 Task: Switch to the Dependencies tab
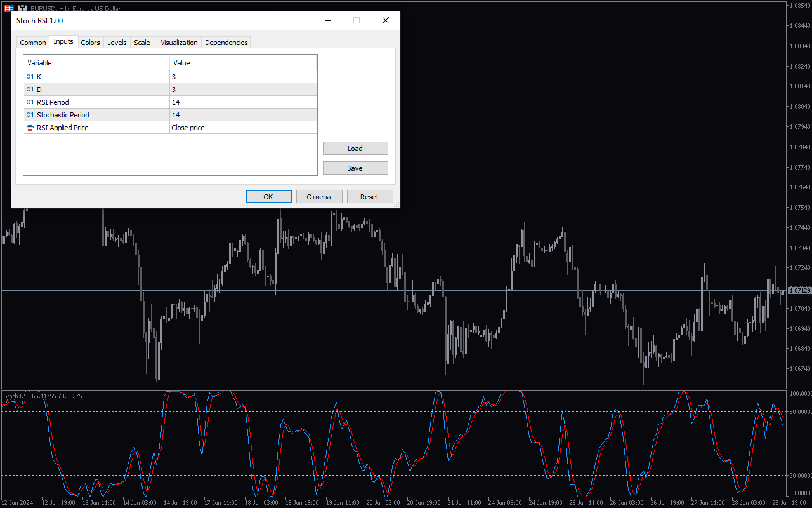pyautogui.click(x=226, y=43)
